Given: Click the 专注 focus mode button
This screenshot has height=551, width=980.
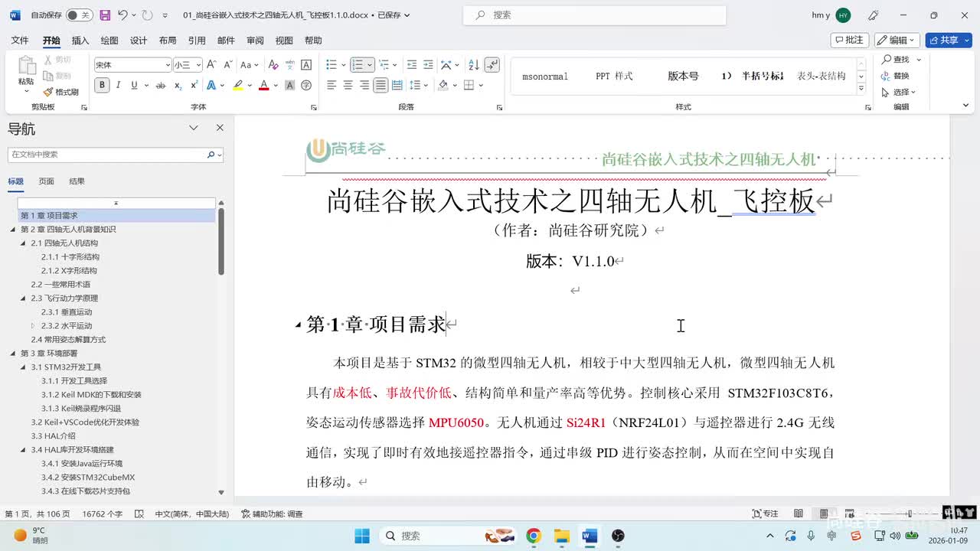Looking at the screenshot, I should 765,514.
